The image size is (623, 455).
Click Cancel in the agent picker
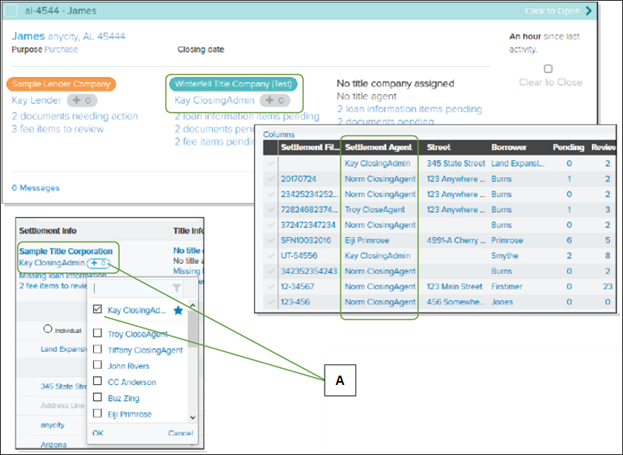[180, 433]
